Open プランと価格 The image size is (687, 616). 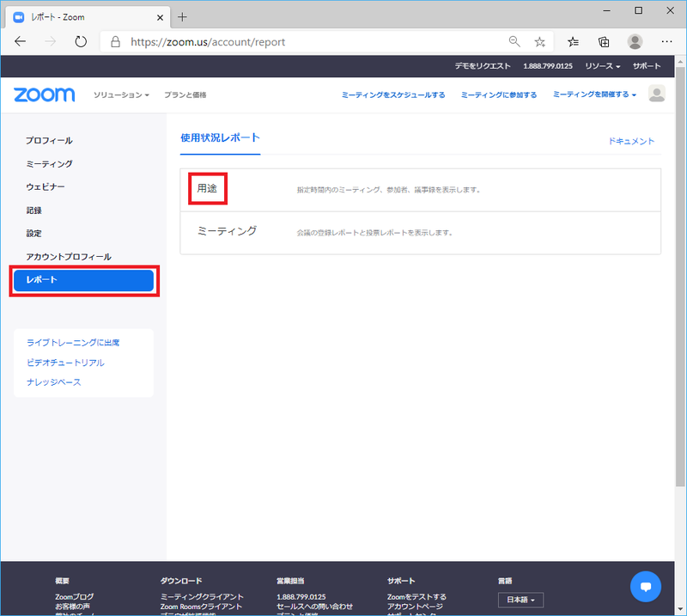pyautogui.click(x=185, y=95)
